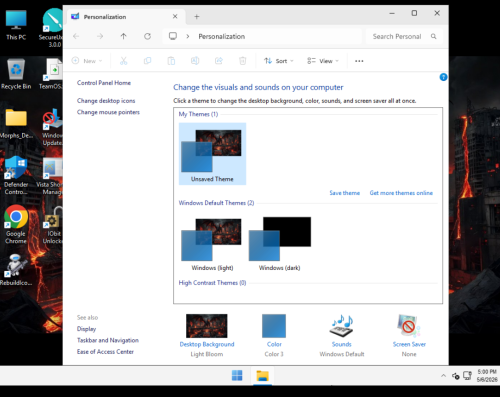Click the Cut scissors icon
Viewport: 500px width, 397px height.
click(123, 61)
